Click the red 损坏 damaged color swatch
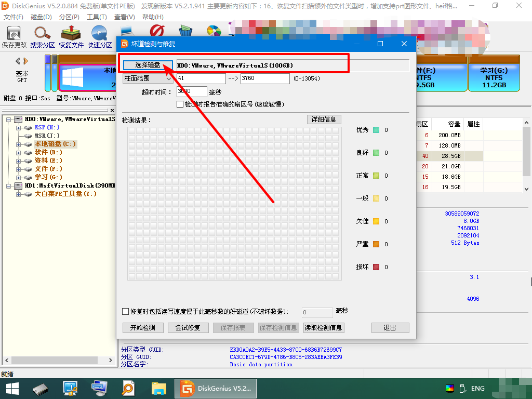 click(x=376, y=267)
